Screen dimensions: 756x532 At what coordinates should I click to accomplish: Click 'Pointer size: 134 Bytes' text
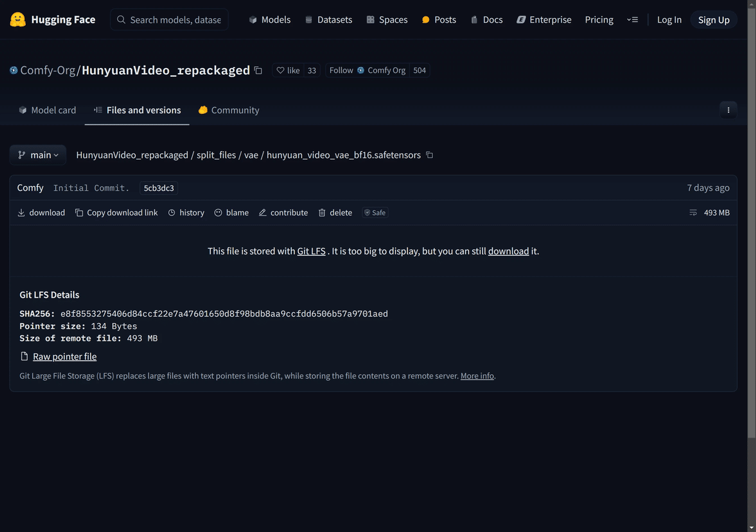pyautogui.click(x=78, y=326)
